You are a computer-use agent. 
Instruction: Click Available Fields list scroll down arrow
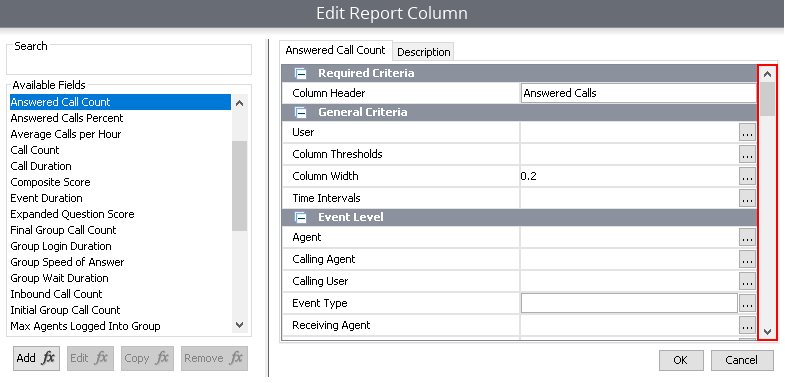[239, 325]
